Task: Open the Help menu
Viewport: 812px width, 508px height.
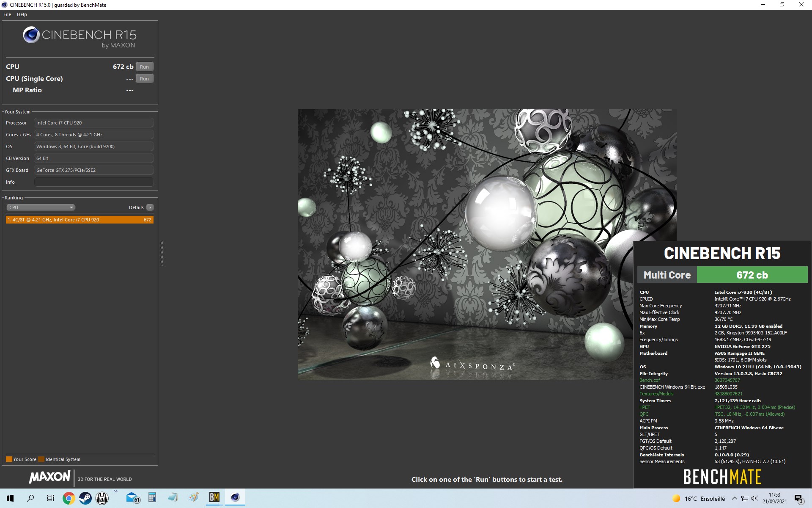Action: click(x=22, y=14)
